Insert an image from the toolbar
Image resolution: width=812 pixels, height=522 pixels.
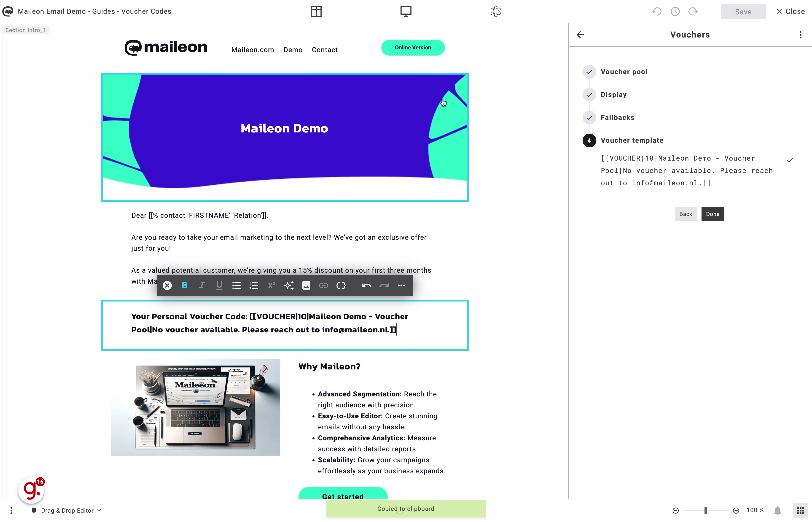pyautogui.click(x=306, y=285)
